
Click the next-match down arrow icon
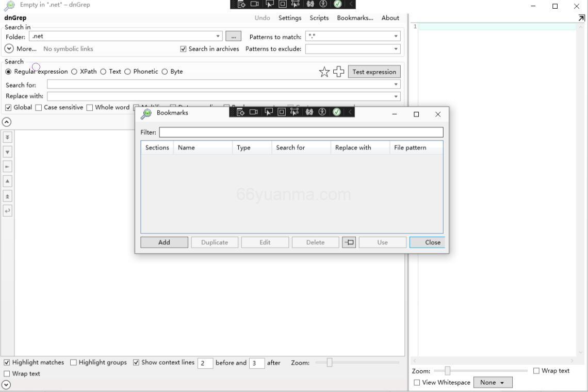[7, 152]
